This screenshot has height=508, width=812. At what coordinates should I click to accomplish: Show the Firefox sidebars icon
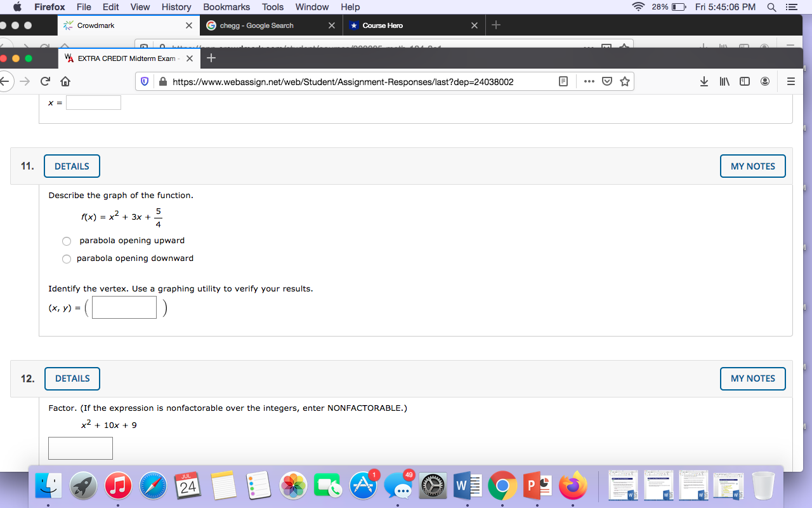(x=745, y=82)
